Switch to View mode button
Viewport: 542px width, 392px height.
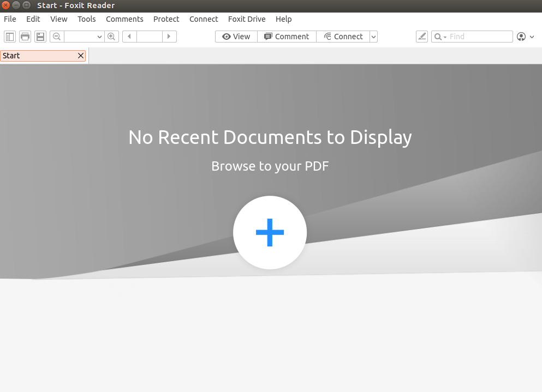pyautogui.click(x=236, y=37)
